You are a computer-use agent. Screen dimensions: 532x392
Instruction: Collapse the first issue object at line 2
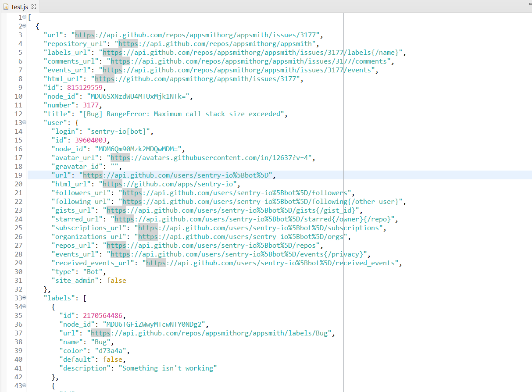tap(24, 26)
